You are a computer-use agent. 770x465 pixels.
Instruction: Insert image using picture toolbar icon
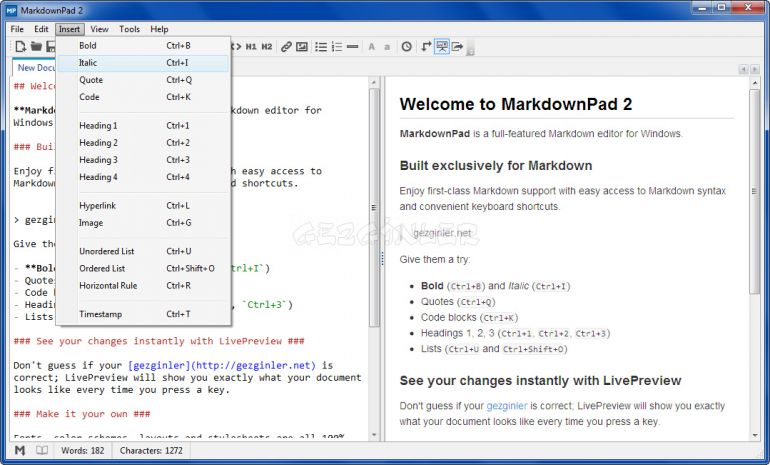[302, 47]
